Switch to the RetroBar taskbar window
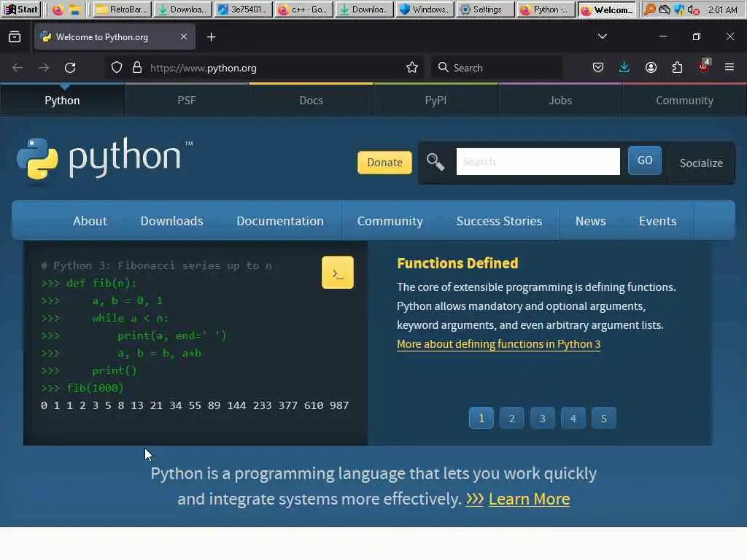747x560 pixels. tap(123, 9)
